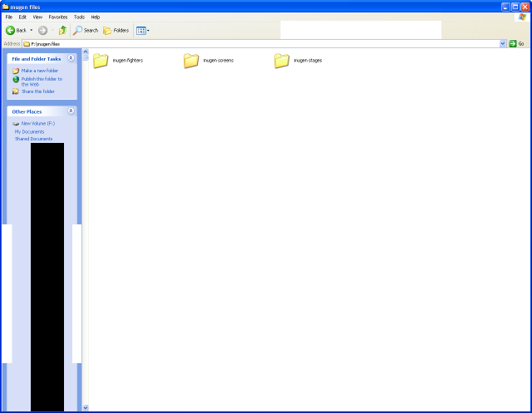Toggle the Folders tree pane button
The image size is (532, 413).
116,30
